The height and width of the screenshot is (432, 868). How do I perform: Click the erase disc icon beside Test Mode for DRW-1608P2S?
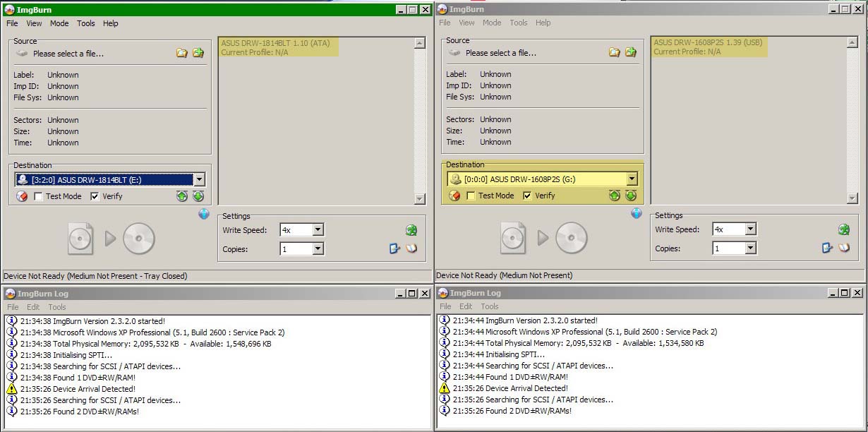(454, 196)
